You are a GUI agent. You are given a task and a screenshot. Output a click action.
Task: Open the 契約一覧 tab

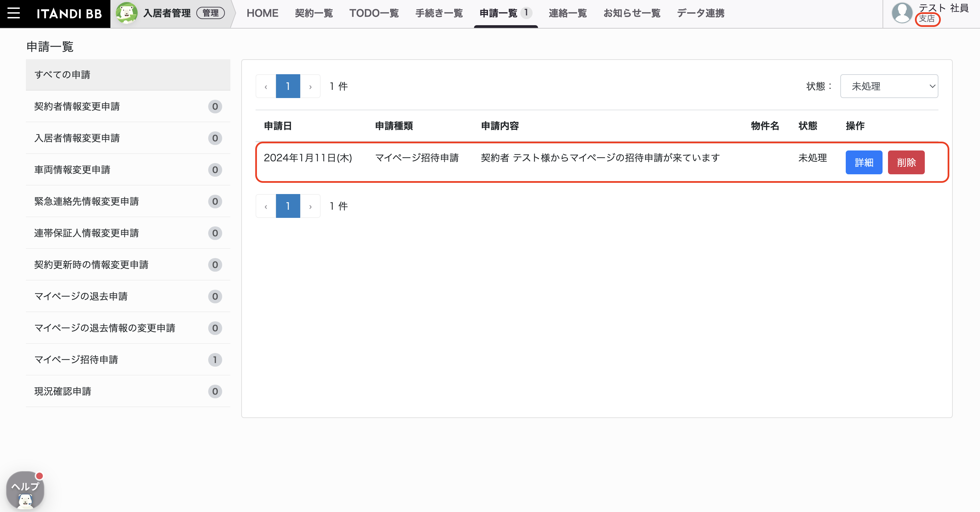314,13
